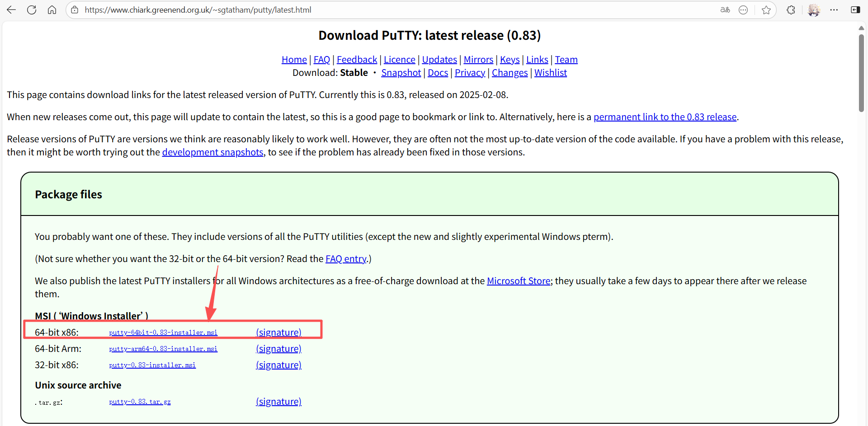Open the Microsoft Store link
Viewport: 868px width, 426px height.
[518, 281]
